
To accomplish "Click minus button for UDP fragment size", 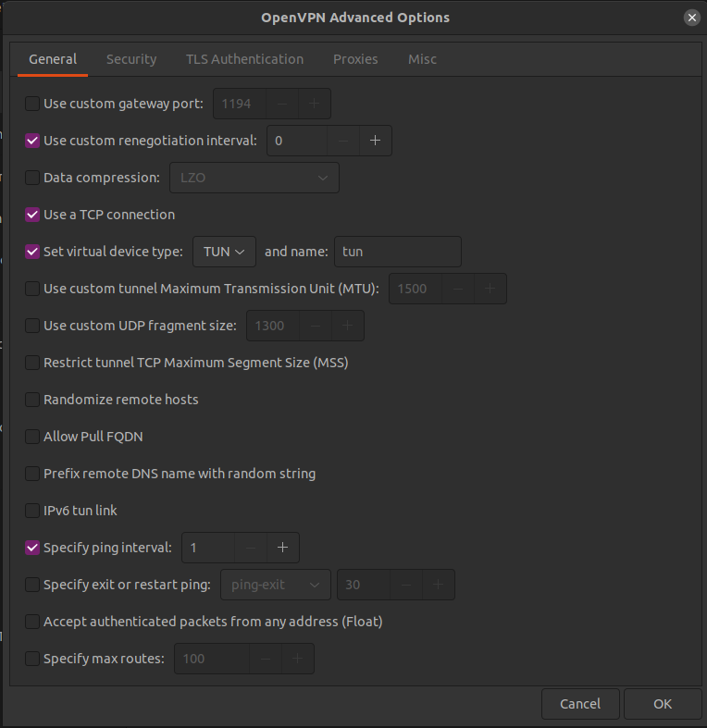I will tap(316, 326).
